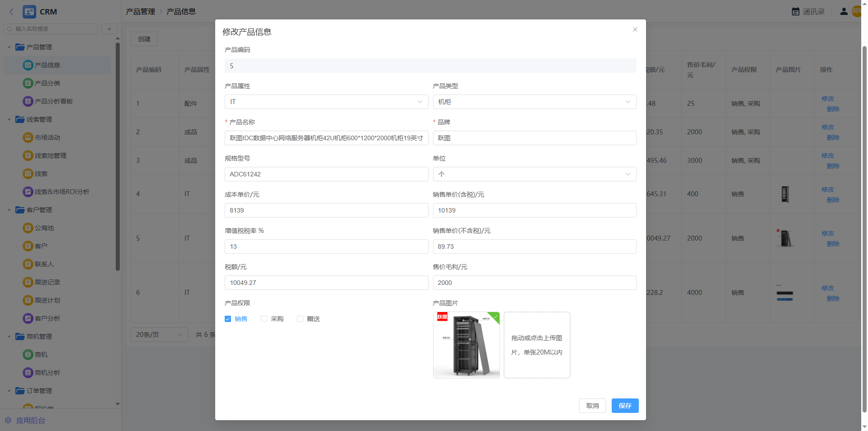Image resolution: width=868 pixels, height=431 pixels.
Task: Click the 产品分类 sidebar icon
Action: 28,83
